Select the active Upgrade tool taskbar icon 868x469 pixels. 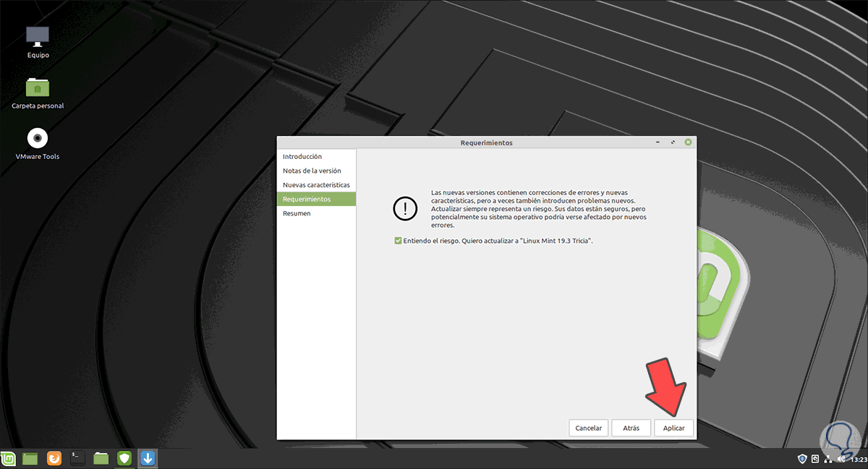point(148,458)
